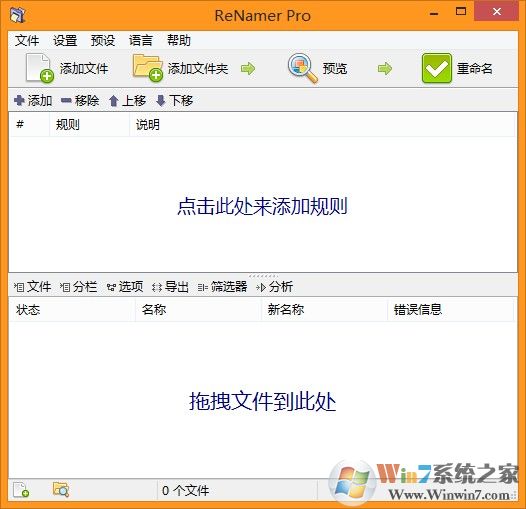Viewport: 526px width, 509px height.
Task: Click the plus icon to 添加 rule
Action: [x=19, y=100]
